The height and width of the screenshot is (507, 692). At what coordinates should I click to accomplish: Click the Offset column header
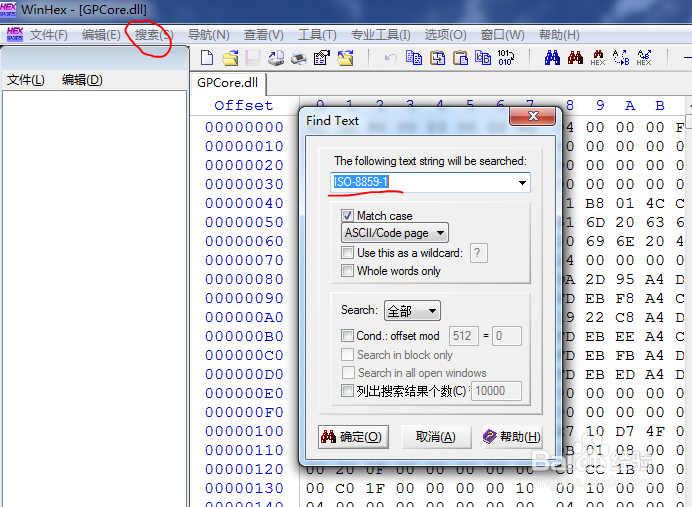pyautogui.click(x=244, y=105)
